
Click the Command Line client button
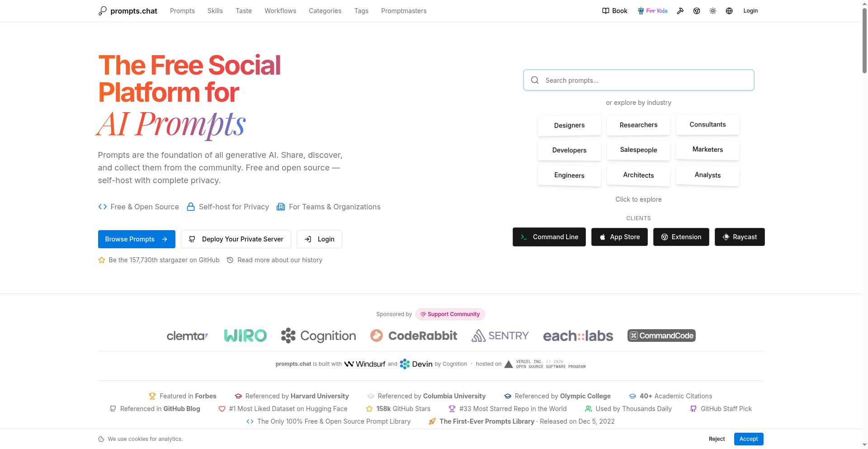(549, 237)
